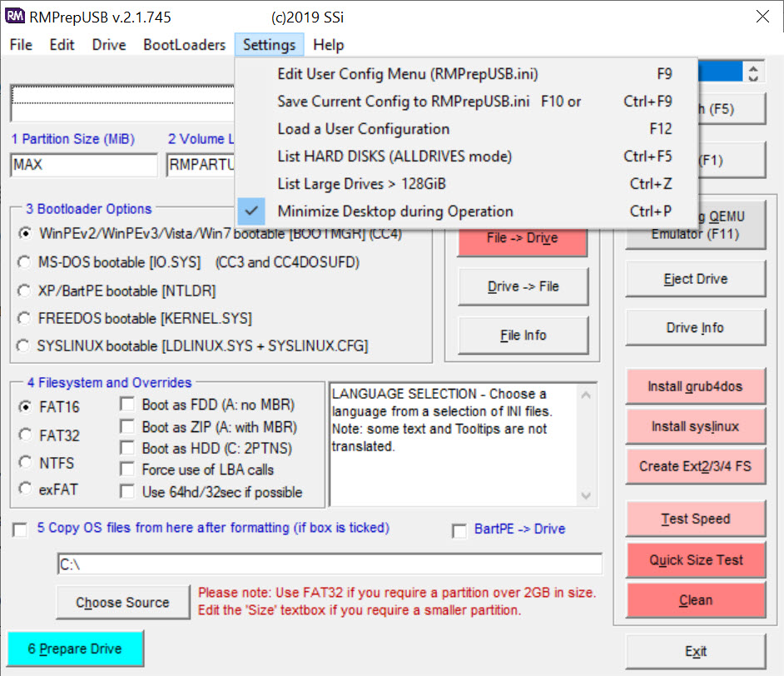Click the RMPrepUSB app icon in title bar

click(14, 16)
